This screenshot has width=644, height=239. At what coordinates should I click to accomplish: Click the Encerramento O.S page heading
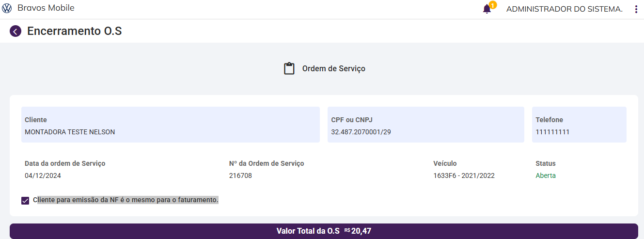coord(75,32)
